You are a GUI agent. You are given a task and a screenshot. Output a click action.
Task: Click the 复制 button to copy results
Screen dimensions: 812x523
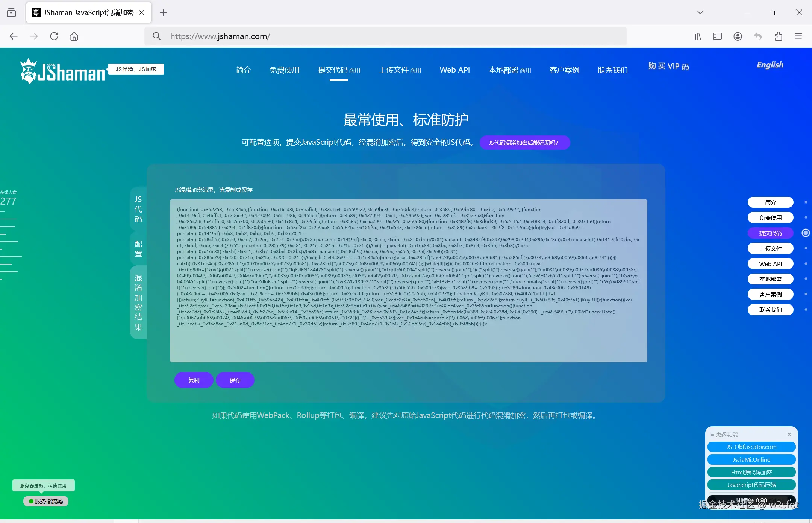[194, 380]
